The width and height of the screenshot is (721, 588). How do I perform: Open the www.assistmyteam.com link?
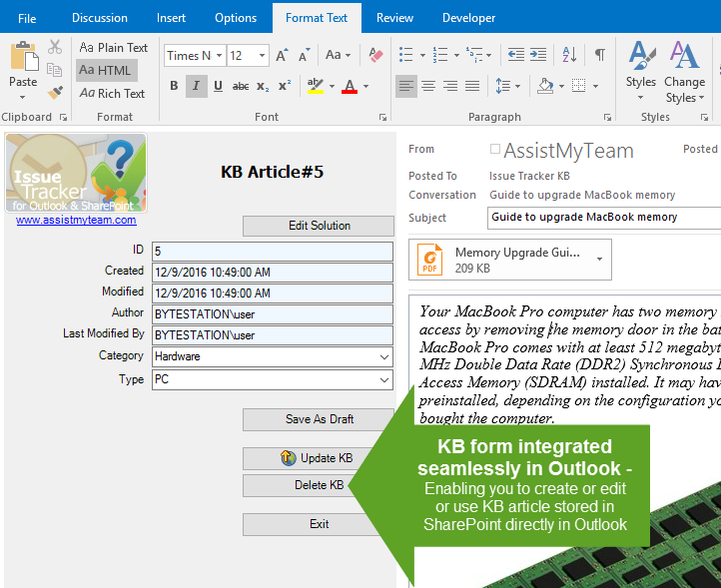[76, 220]
